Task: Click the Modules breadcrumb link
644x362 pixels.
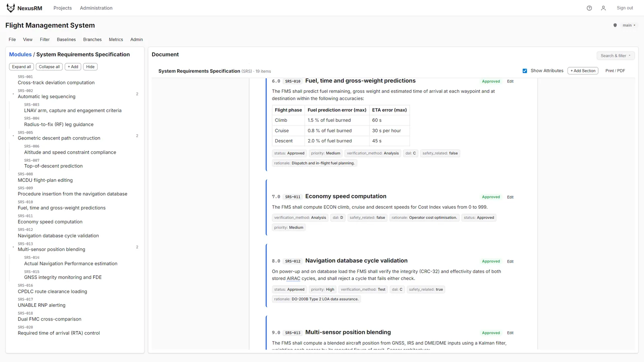Action: [x=20, y=54]
